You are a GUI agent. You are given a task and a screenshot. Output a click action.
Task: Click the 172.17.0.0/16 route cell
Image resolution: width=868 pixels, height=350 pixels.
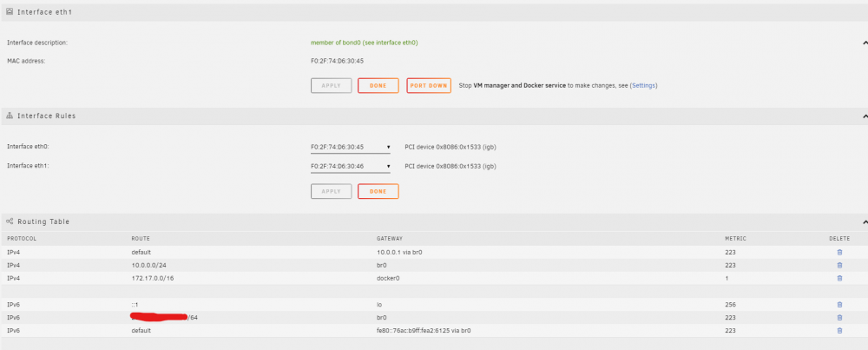(152, 278)
